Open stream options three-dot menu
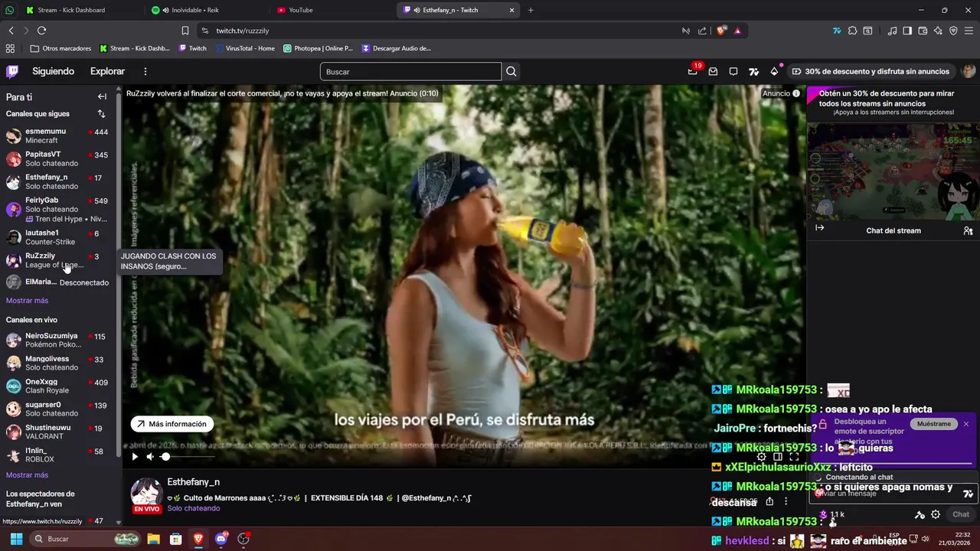 tap(786, 501)
